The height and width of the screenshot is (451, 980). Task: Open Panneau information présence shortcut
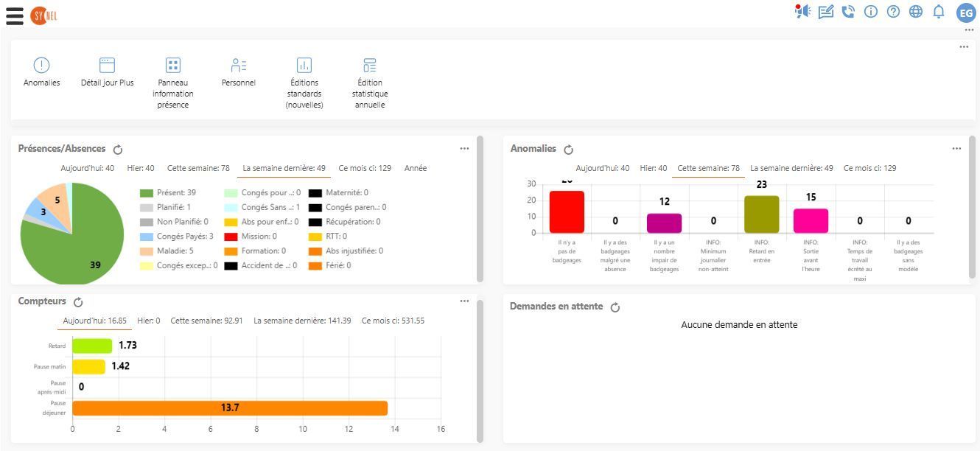coord(172,66)
